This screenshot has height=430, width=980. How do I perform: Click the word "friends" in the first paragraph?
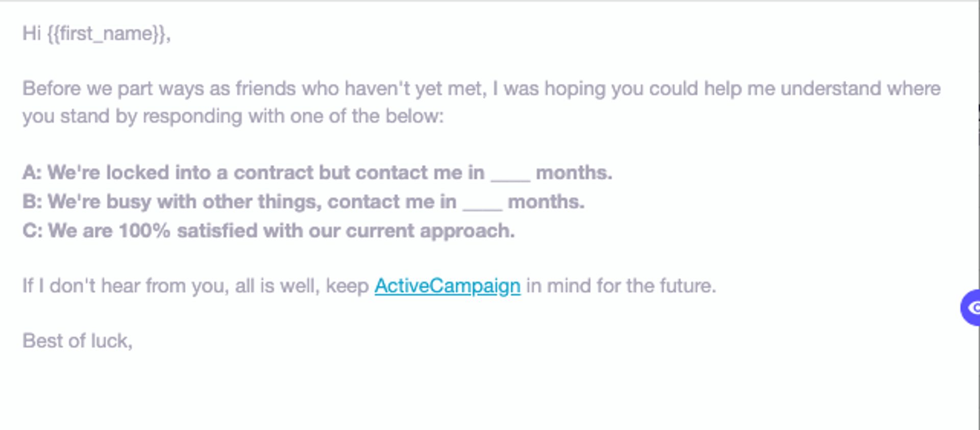pos(265,89)
